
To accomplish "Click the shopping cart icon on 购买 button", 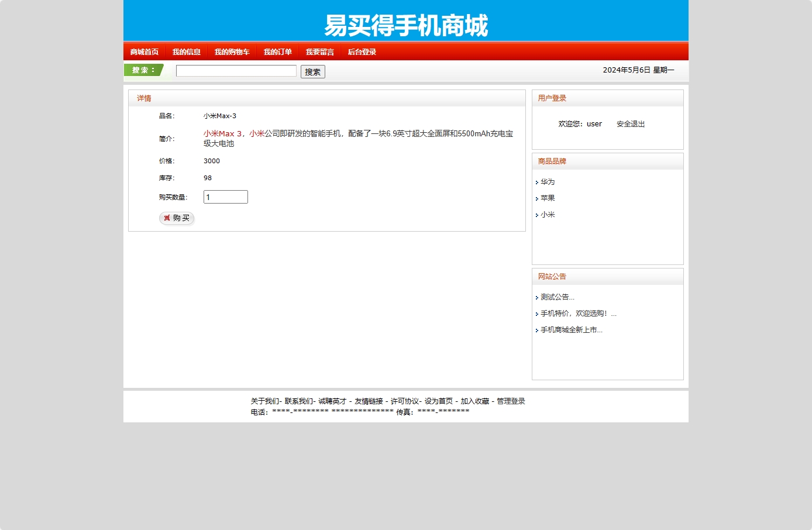I will tap(167, 218).
